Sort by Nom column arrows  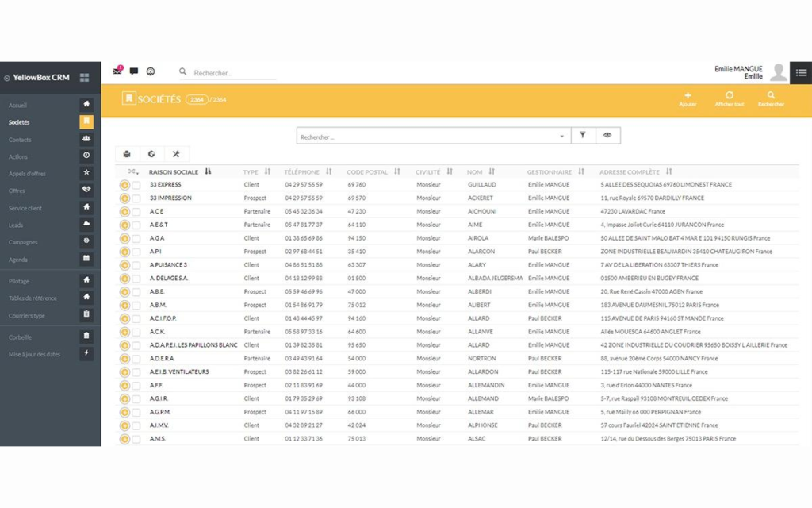492,171
